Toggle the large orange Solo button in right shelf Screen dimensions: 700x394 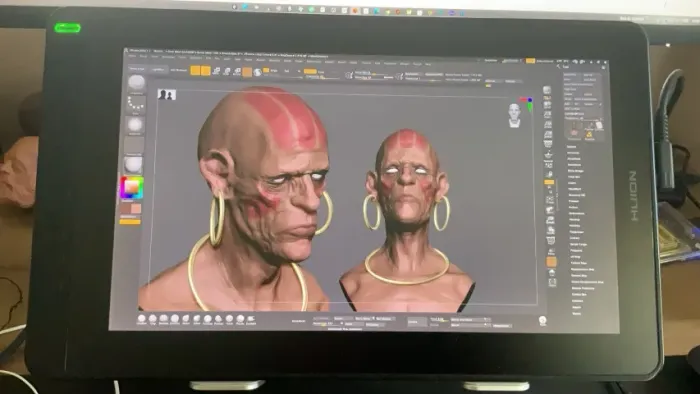(552, 262)
